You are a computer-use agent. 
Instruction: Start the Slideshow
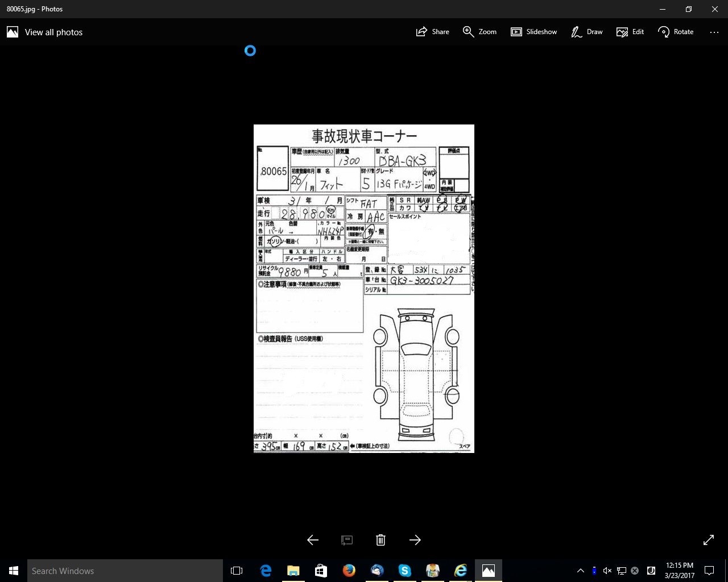pyautogui.click(x=533, y=32)
